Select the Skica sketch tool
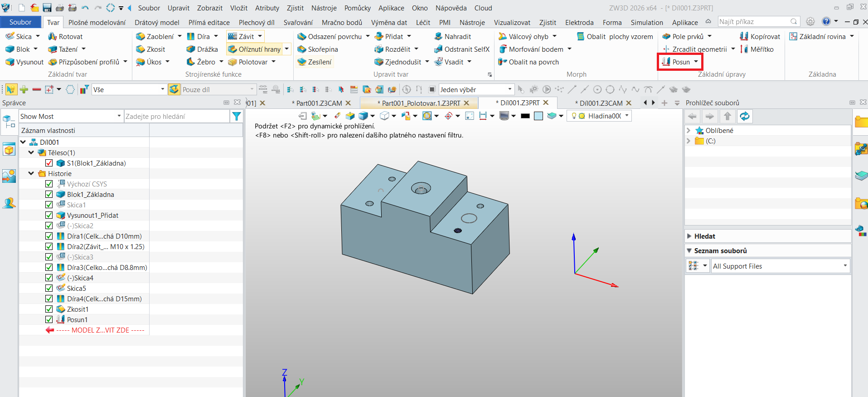Image resolution: width=868 pixels, height=397 pixels. pyautogui.click(x=19, y=36)
